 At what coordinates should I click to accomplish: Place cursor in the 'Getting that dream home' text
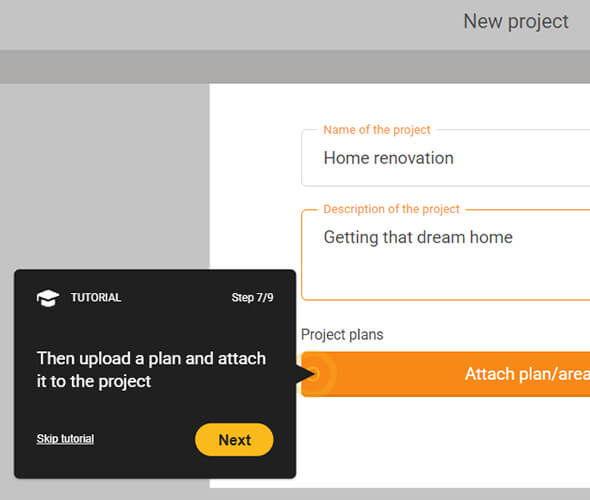tap(418, 237)
